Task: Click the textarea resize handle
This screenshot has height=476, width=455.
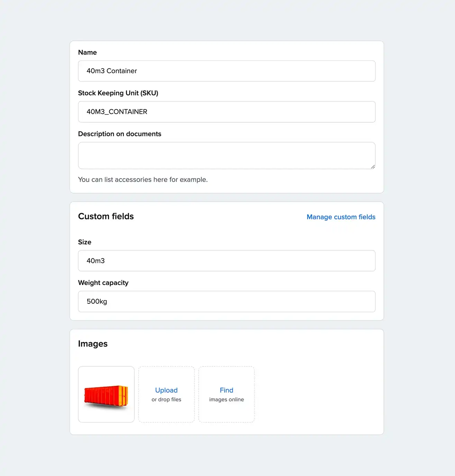Action: pos(373,167)
